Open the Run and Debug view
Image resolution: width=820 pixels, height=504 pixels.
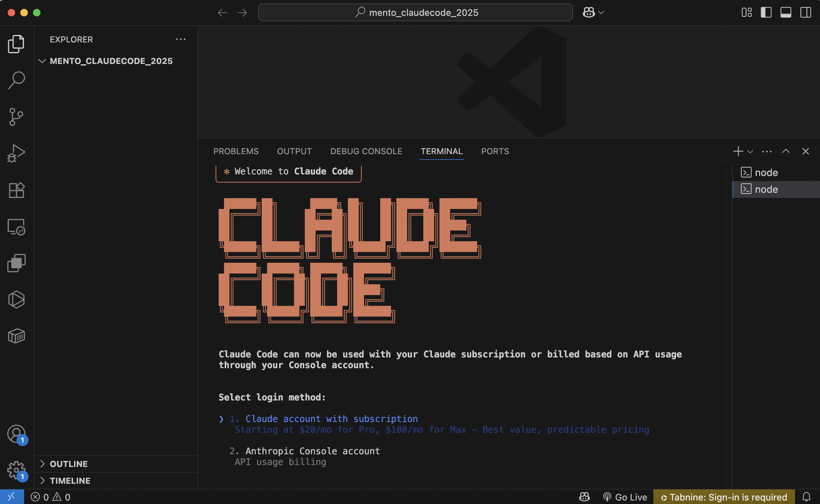(x=16, y=153)
